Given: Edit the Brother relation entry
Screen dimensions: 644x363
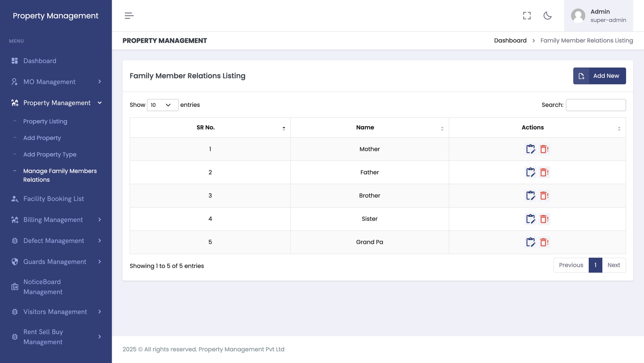Looking at the screenshot, I should click(x=530, y=196).
